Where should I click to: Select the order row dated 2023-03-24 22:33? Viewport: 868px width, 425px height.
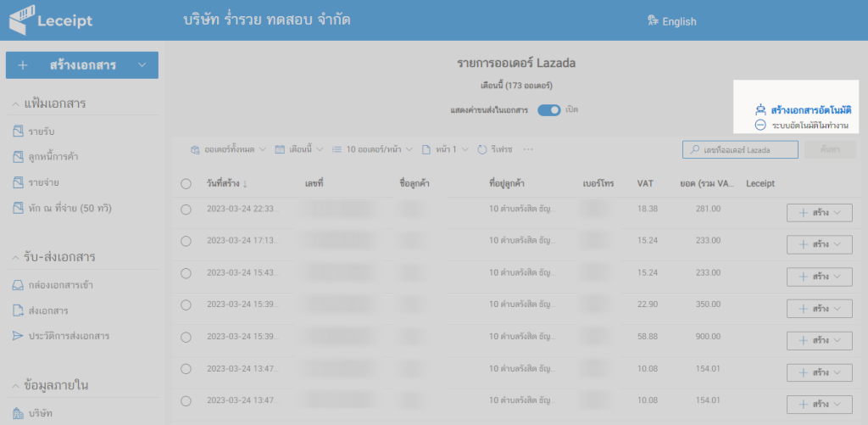(x=186, y=210)
